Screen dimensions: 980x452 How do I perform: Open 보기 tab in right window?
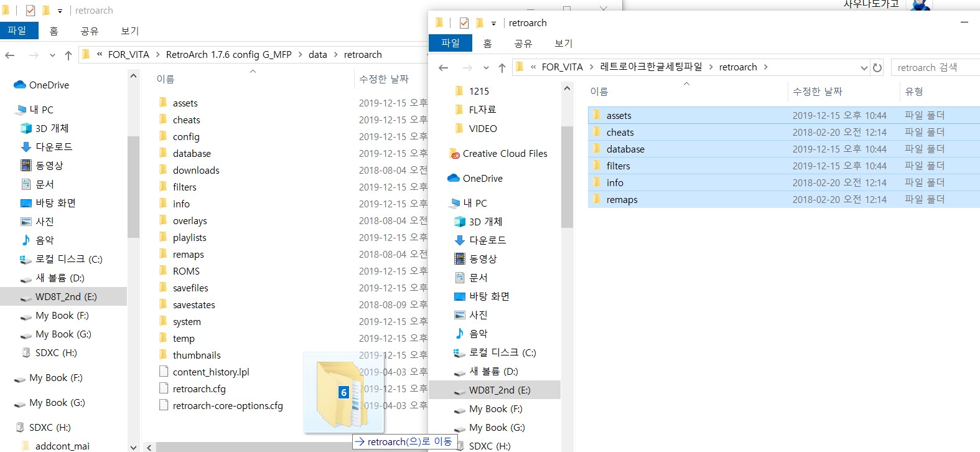(563, 43)
